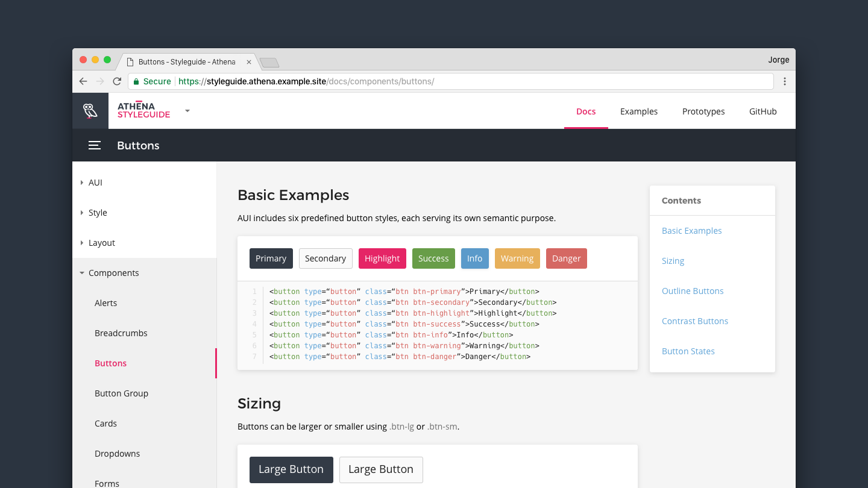Open the Prototypes nav tab
Screen dimensions: 868x488
pyautogui.click(x=703, y=111)
